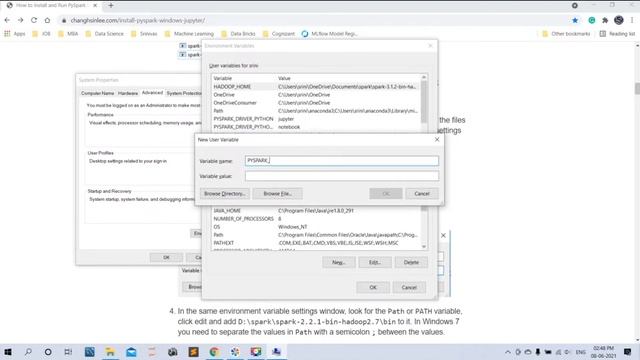This screenshot has width=640, height=360.
Task: Select PYSPARK_DRIVER_PYTHON row with value jupyter
Action: [316, 119]
